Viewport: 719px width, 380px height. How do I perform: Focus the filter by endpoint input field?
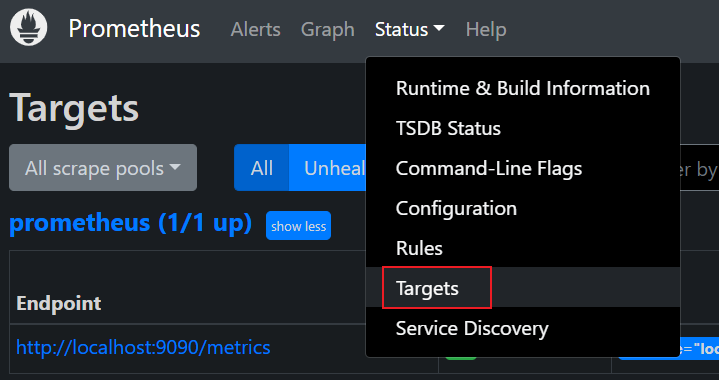[x=699, y=168]
